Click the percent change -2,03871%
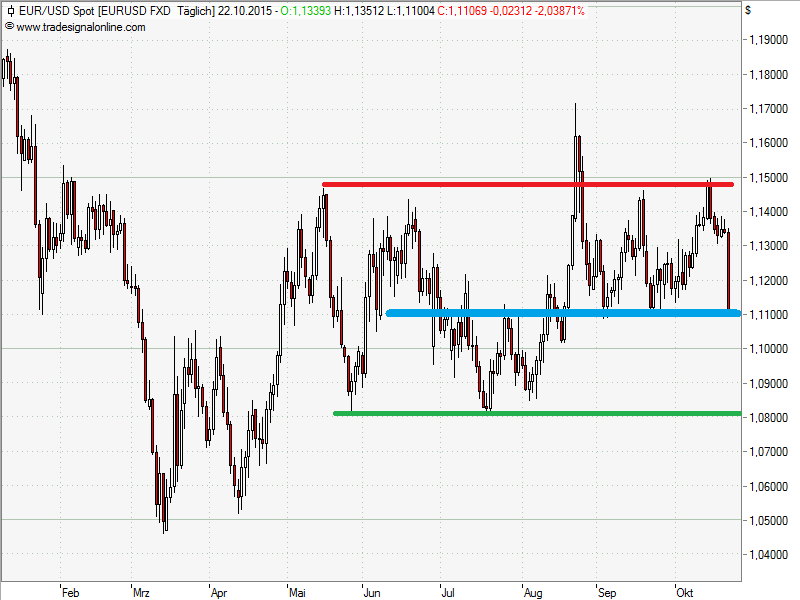 tap(560, 11)
